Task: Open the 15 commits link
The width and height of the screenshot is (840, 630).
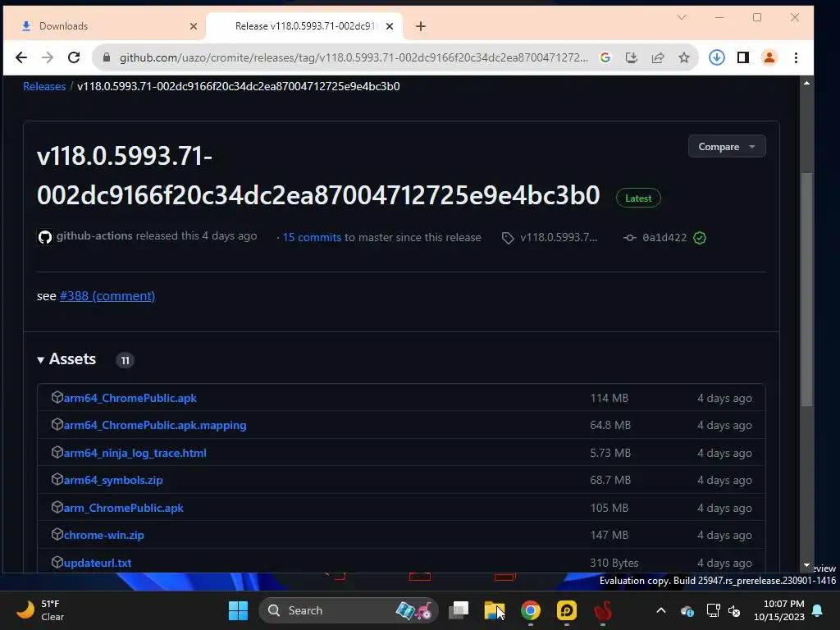Action: pyautogui.click(x=312, y=237)
